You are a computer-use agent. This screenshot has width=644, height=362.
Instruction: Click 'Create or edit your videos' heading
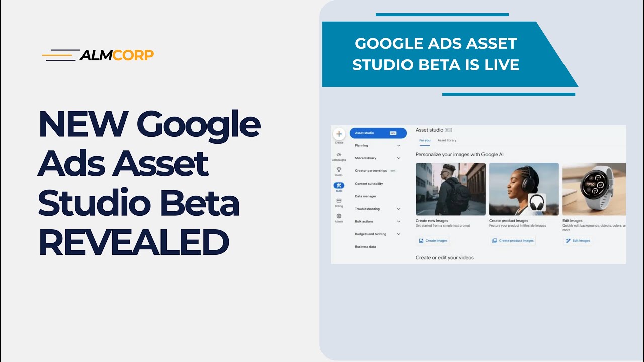[x=445, y=258]
